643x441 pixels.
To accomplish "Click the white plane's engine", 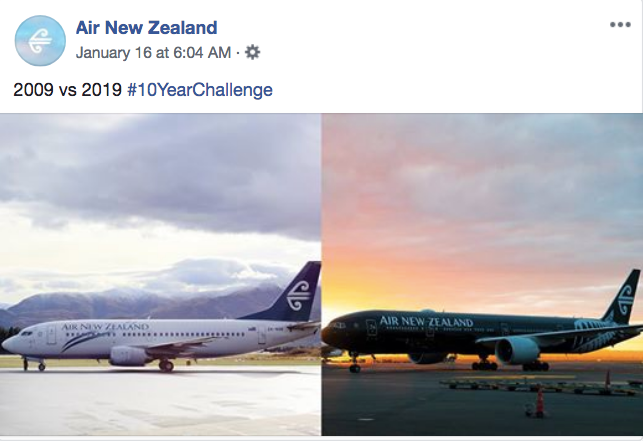I will (130, 355).
